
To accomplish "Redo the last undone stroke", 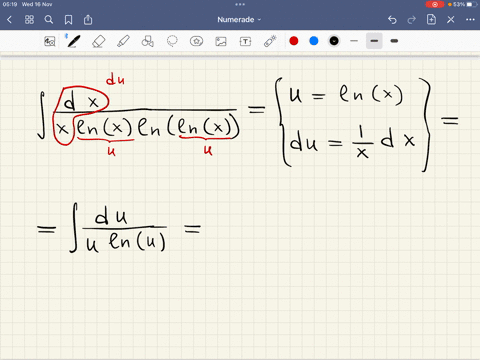I will click(x=412, y=20).
